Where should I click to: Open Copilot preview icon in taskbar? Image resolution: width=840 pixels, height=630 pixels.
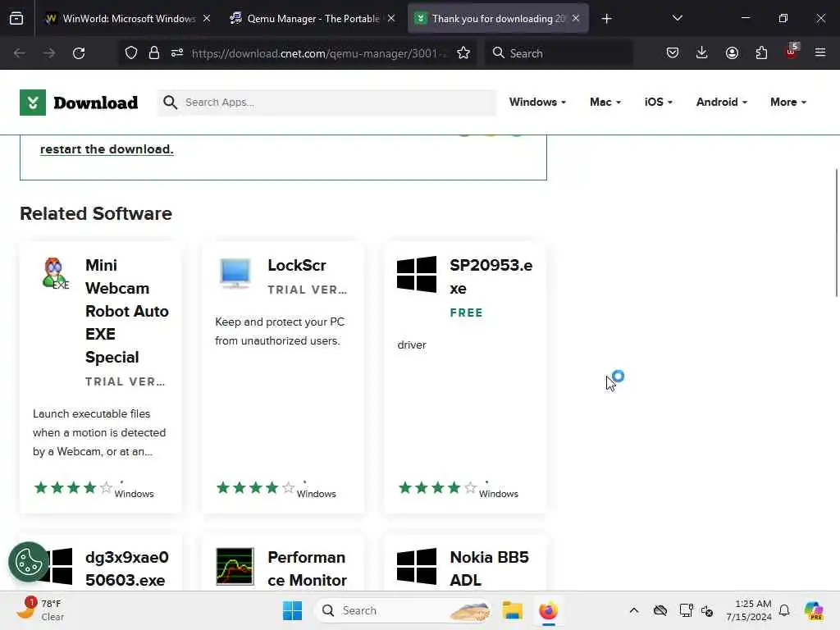(814, 610)
